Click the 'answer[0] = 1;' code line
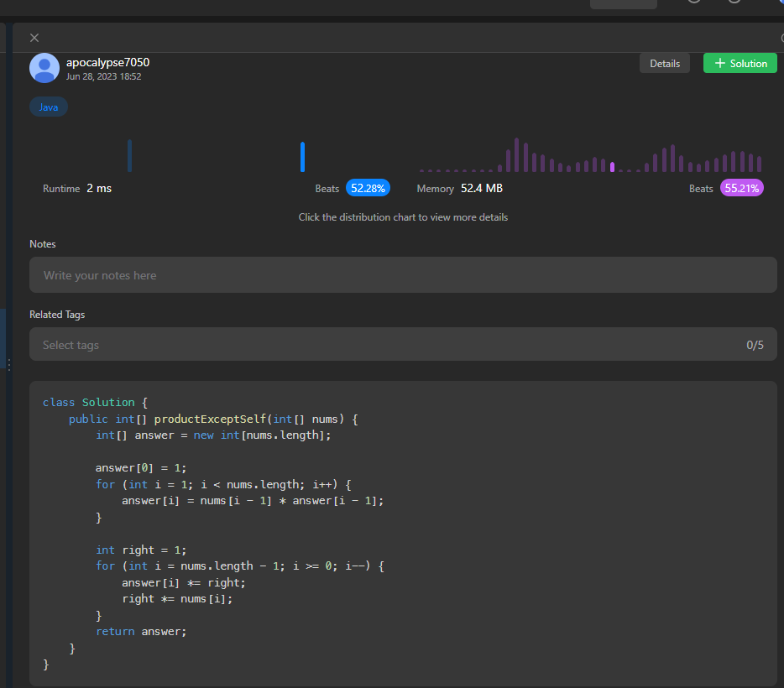784x688 pixels. 141,467
